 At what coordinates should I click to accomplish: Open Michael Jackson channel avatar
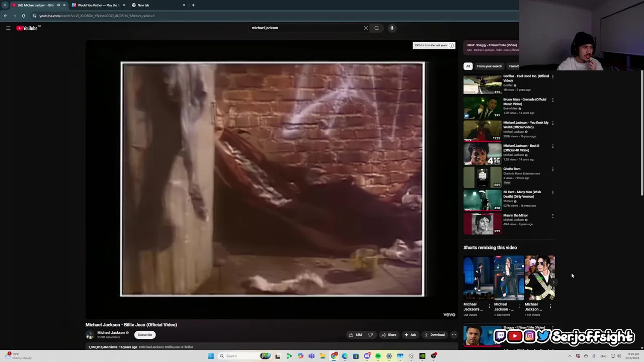pos(90,335)
